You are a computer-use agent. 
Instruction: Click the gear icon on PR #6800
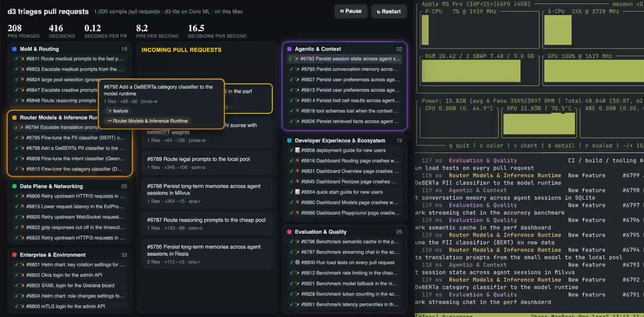297,263
